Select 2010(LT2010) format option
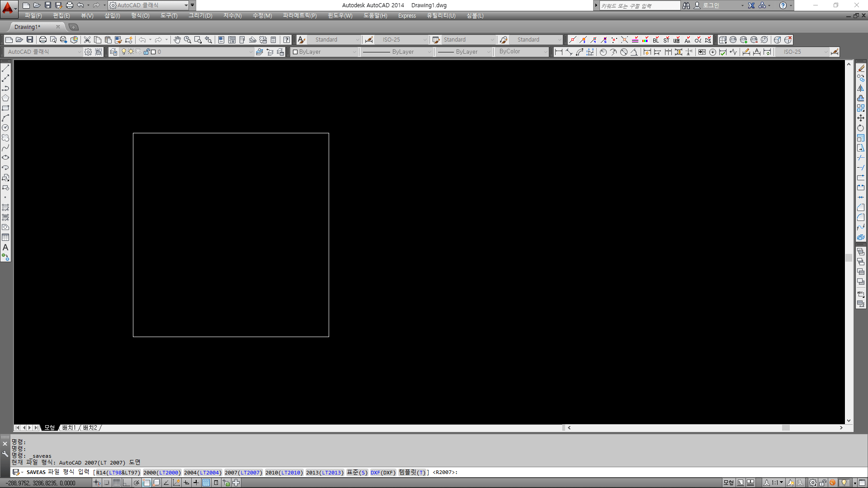 283,472
